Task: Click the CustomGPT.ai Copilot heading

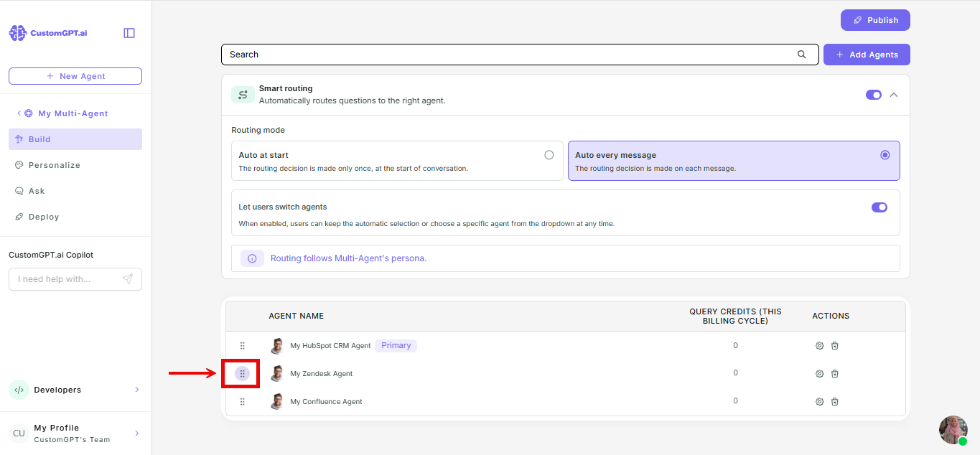Action: tap(51, 255)
